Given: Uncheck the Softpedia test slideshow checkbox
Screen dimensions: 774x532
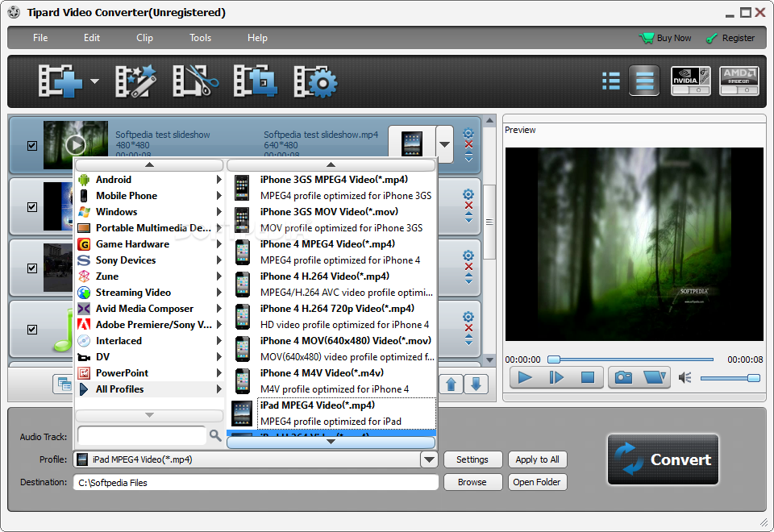Looking at the screenshot, I should point(32,146).
